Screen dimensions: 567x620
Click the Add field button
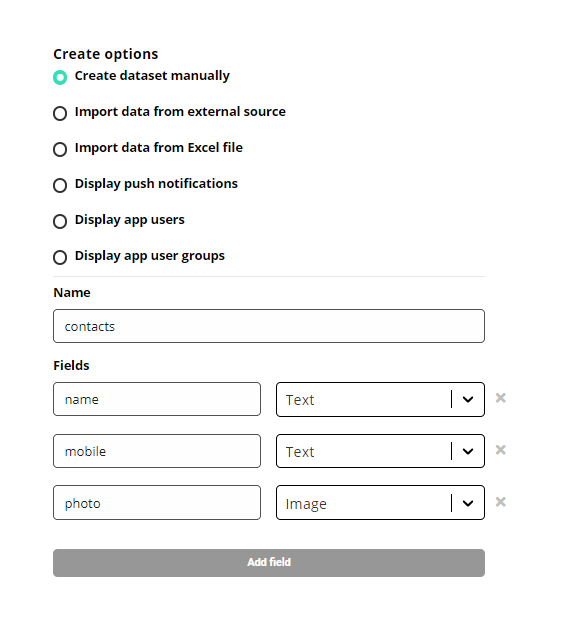pos(269,563)
